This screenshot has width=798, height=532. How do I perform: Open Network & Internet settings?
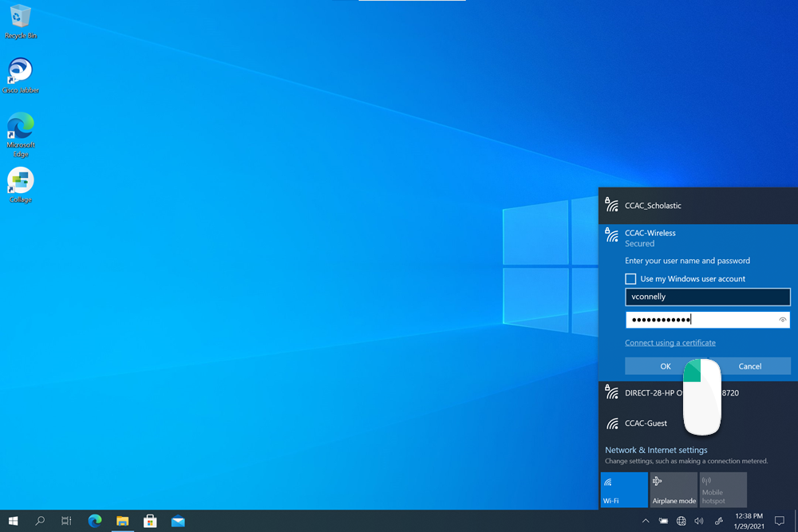point(656,450)
